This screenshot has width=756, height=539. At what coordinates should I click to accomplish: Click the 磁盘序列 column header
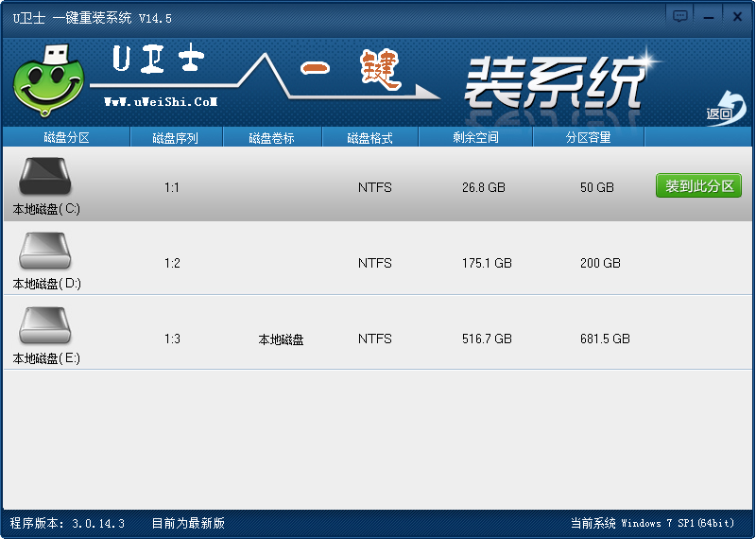point(176,138)
